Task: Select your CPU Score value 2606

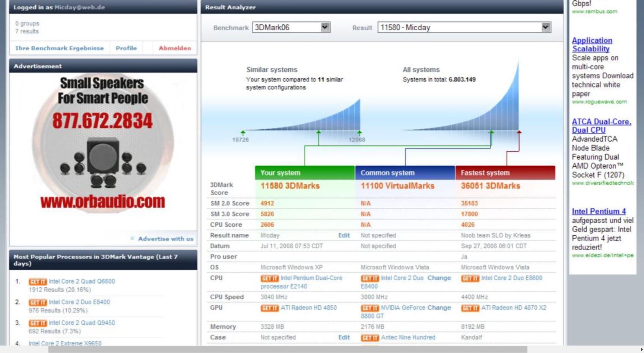Action: pyautogui.click(x=267, y=225)
